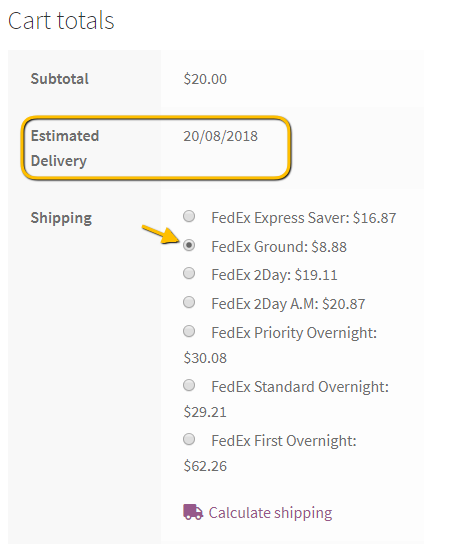450x544 pixels.
Task: Click the FedEx First Overnight label text
Action: (284, 441)
